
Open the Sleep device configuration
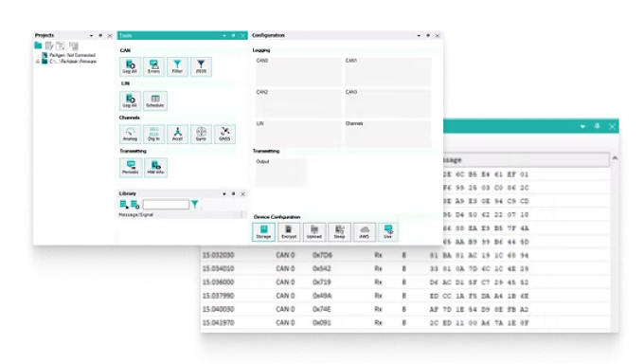pyautogui.click(x=339, y=232)
